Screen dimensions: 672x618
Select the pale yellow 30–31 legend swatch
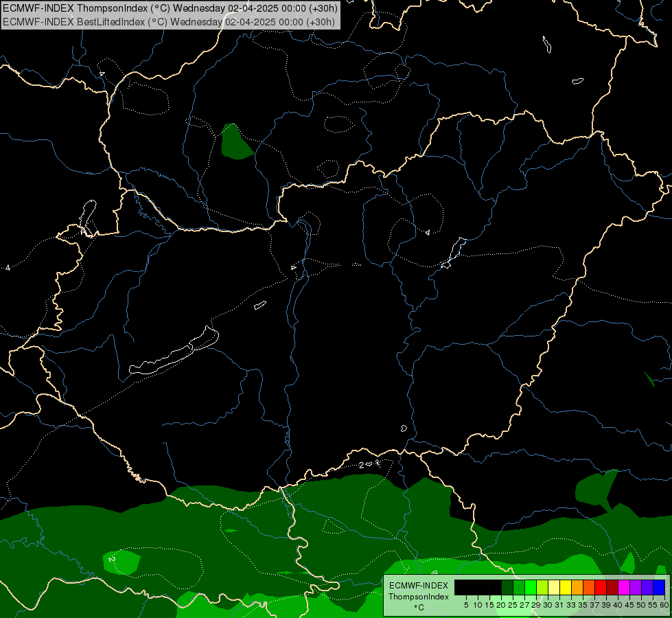[554, 587]
